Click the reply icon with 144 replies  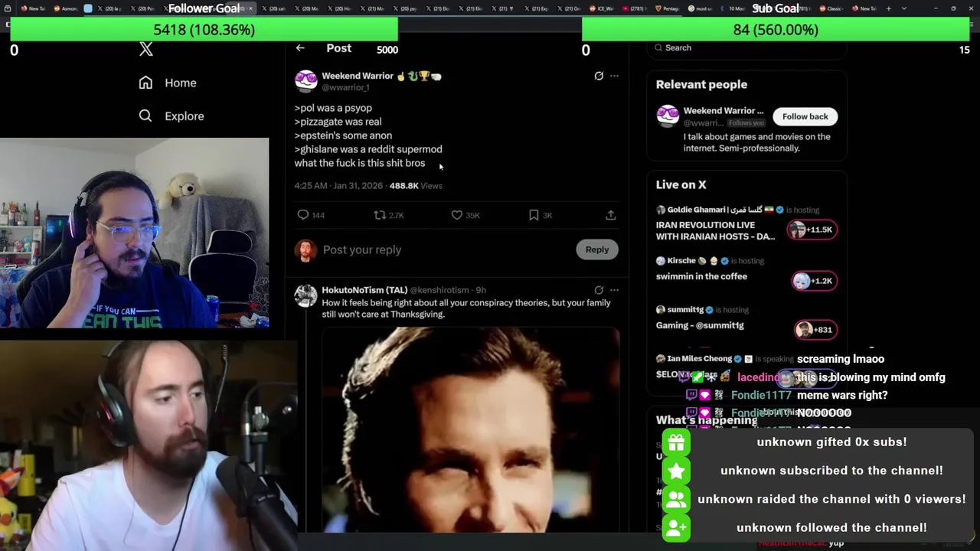coord(303,215)
